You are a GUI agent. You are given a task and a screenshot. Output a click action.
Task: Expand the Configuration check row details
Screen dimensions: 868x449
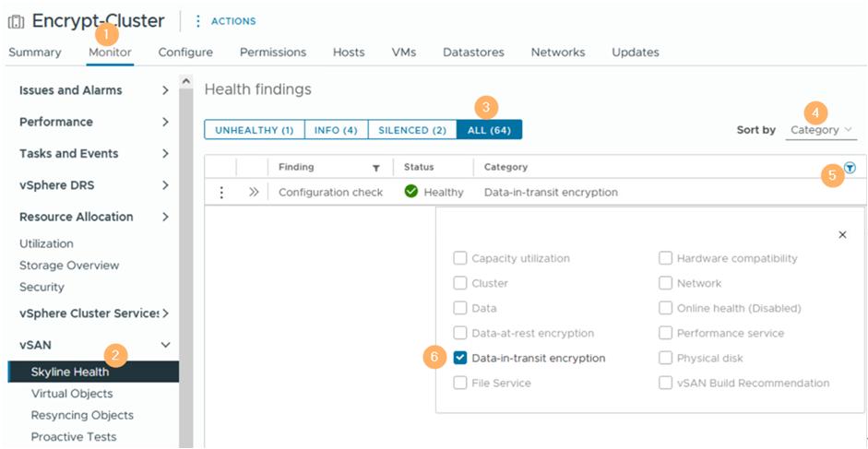(254, 192)
